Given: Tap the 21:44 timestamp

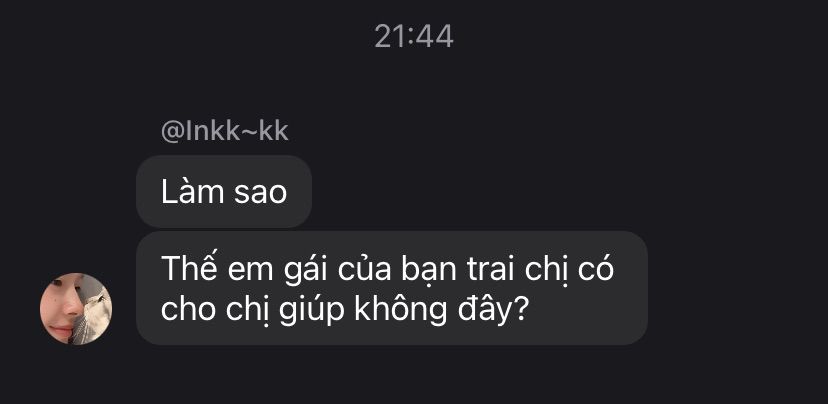Looking at the screenshot, I should 414,37.
